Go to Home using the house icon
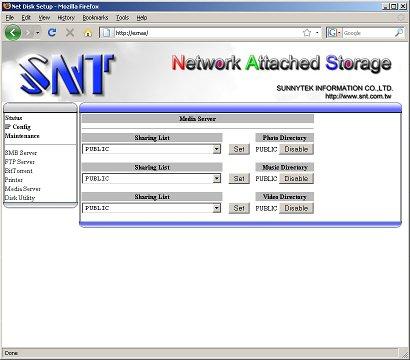Screen dimensions: 410x360 pyautogui.click(x=88, y=33)
